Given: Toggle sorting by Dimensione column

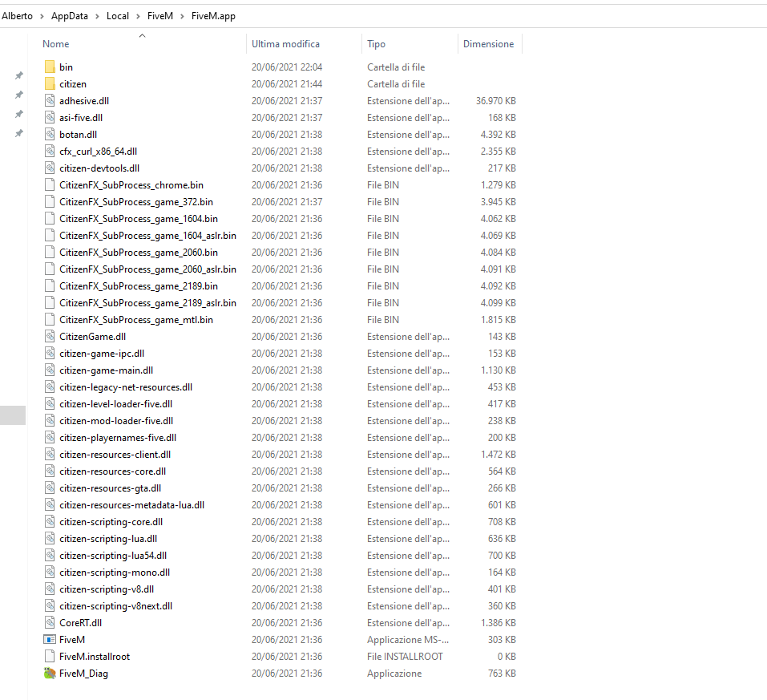Looking at the screenshot, I should (x=489, y=44).
